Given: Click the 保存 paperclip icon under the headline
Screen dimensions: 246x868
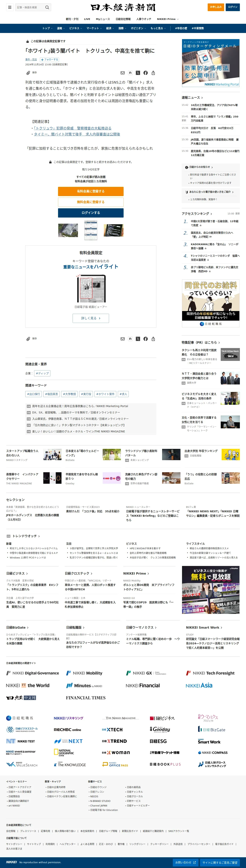Looking at the screenshot, I should pos(28,73).
